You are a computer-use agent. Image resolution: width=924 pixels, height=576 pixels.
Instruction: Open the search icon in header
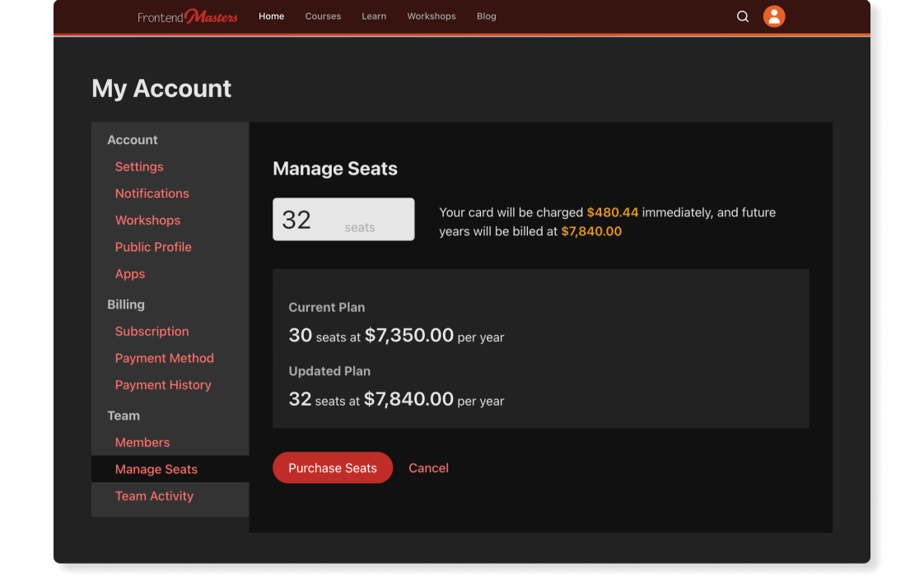click(743, 16)
